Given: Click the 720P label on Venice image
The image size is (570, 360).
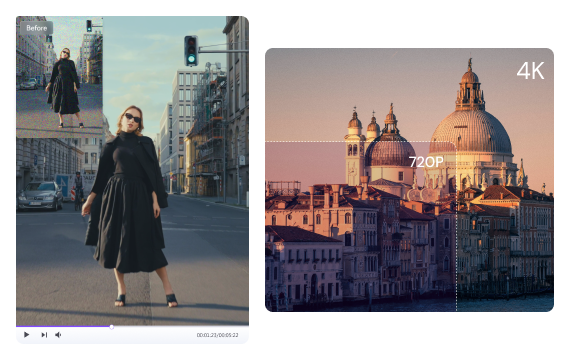Looking at the screenshot, I should click(426, 162).
